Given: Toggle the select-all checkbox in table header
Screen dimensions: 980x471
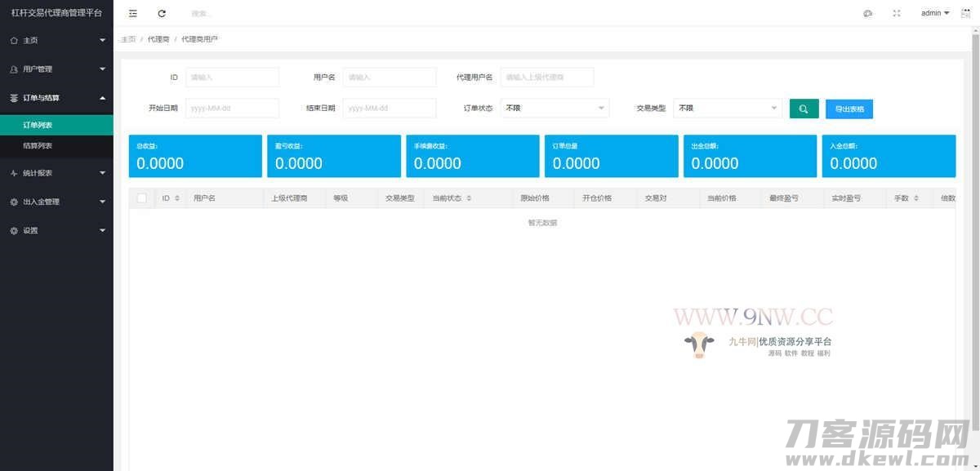Looking at the screenshot, I should [x=141, y=198].
